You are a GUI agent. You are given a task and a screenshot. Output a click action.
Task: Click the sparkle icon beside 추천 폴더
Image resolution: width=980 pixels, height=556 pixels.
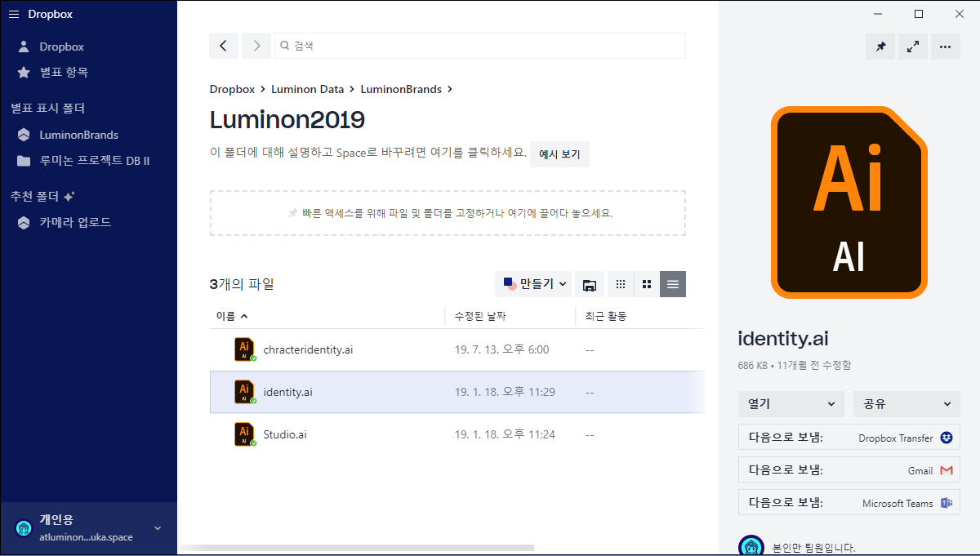[x=69, y=197]
